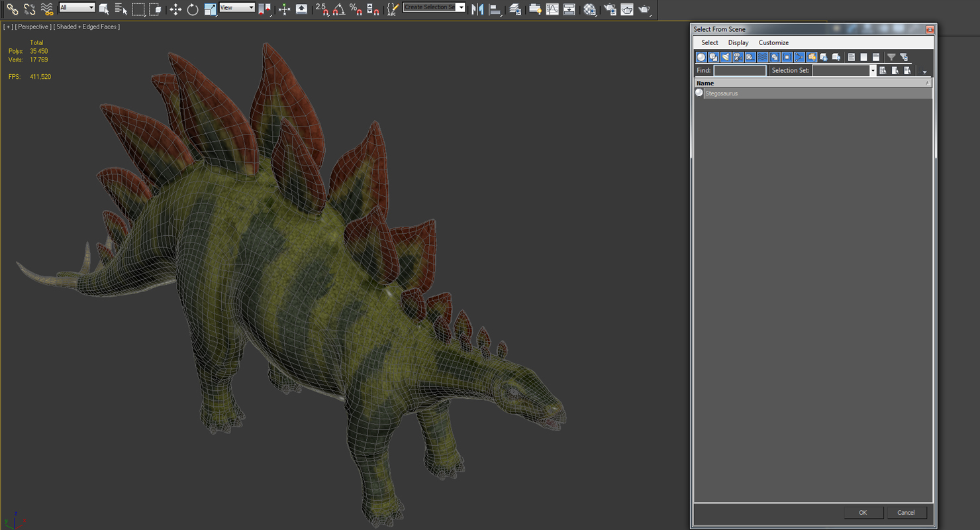Open the Material Editor icon
The image size is (980, 530).
click(x=589, y=9)
